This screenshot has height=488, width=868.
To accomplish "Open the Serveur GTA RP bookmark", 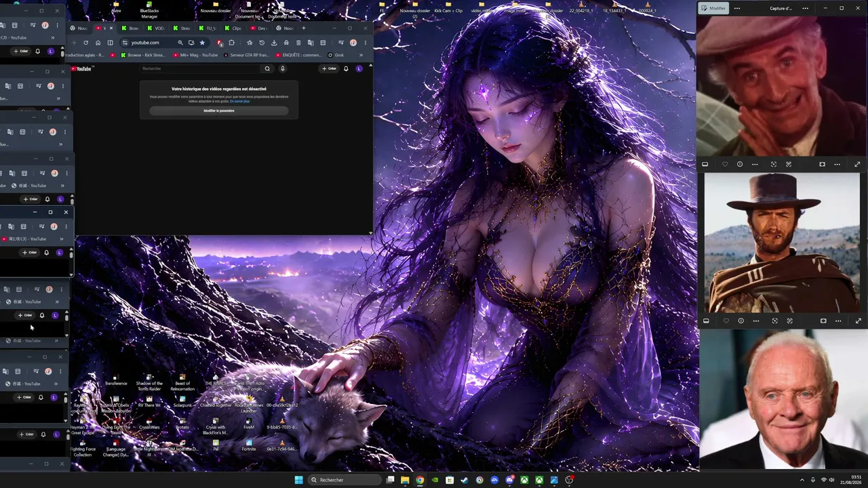I will coord(248,55).
